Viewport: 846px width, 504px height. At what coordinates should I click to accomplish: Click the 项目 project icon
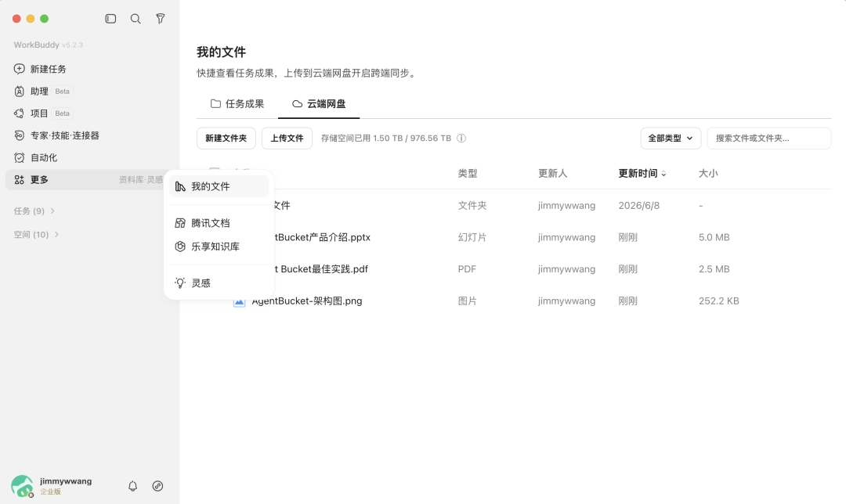[x=20, y=113]
